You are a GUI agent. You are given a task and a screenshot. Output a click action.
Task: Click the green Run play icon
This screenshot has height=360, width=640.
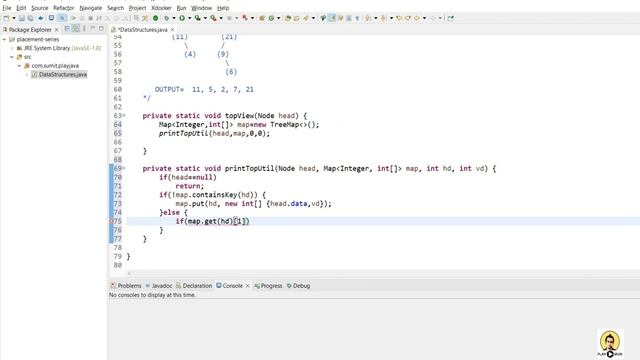click(182, 18)
